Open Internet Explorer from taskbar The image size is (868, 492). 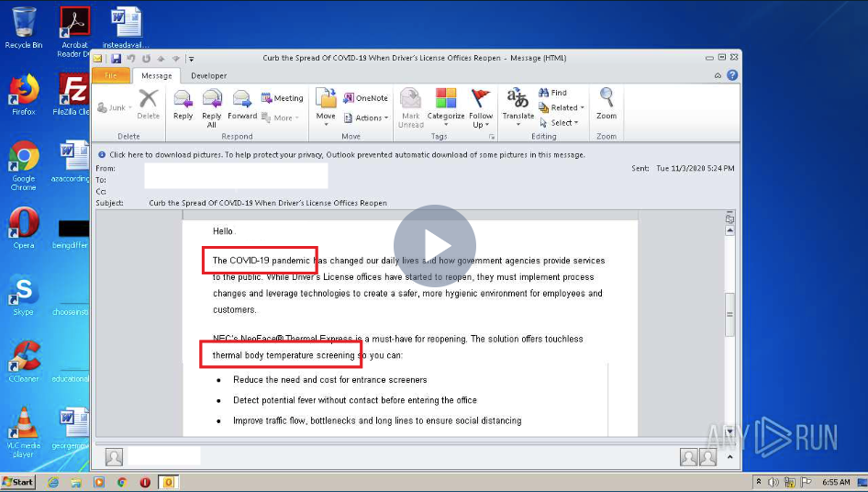53,482
